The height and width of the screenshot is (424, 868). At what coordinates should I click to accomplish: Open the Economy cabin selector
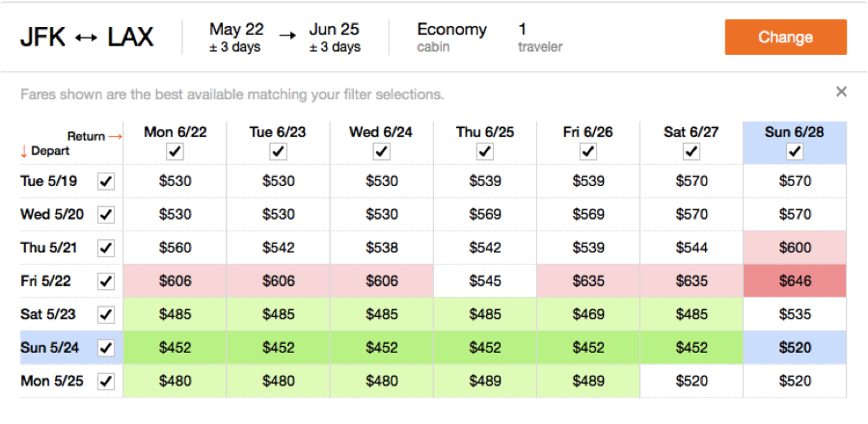pyautogui.click(x=451, y=38)
